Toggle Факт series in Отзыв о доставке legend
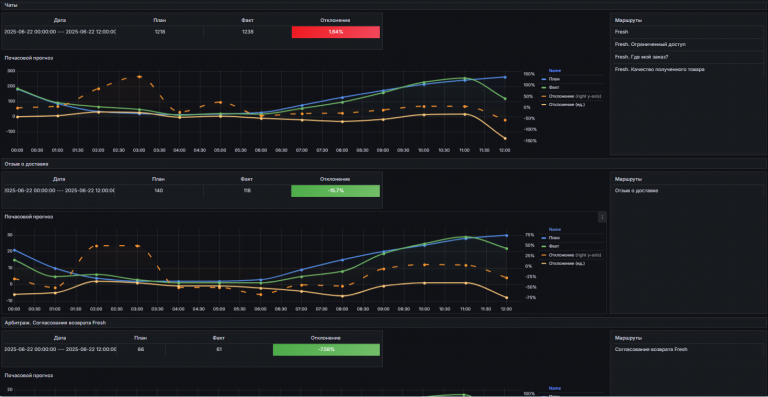Screen dimensions: 768x397 pos(554,246)
